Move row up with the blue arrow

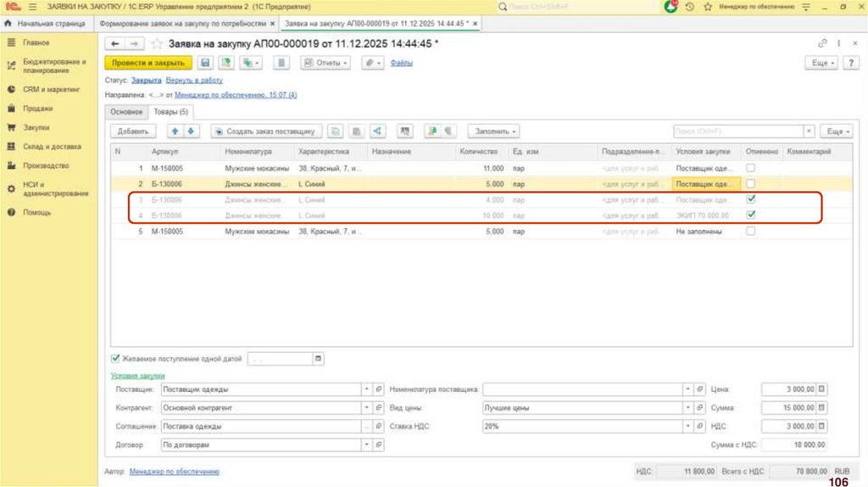175,132
